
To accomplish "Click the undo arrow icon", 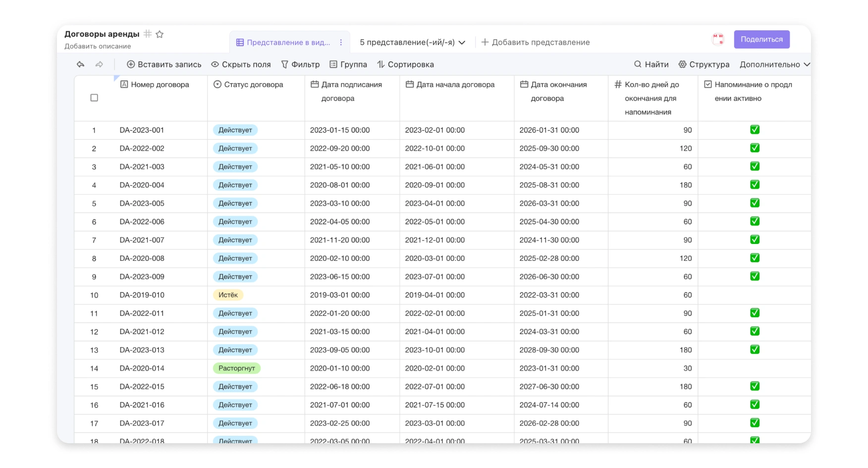I will (80, 64).
